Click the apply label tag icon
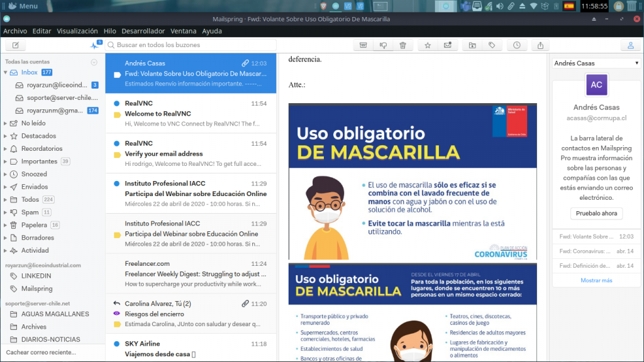644x362 pixels. [492, 45]
